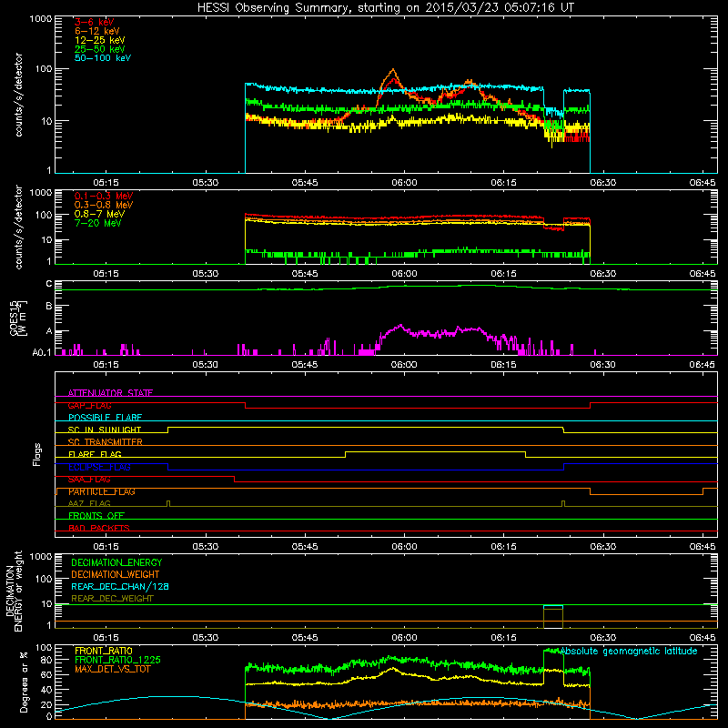This screenshot has width=728, height=728.
Task: Click the FRONT_RATIO legend label
Action: tap(104, 651)
